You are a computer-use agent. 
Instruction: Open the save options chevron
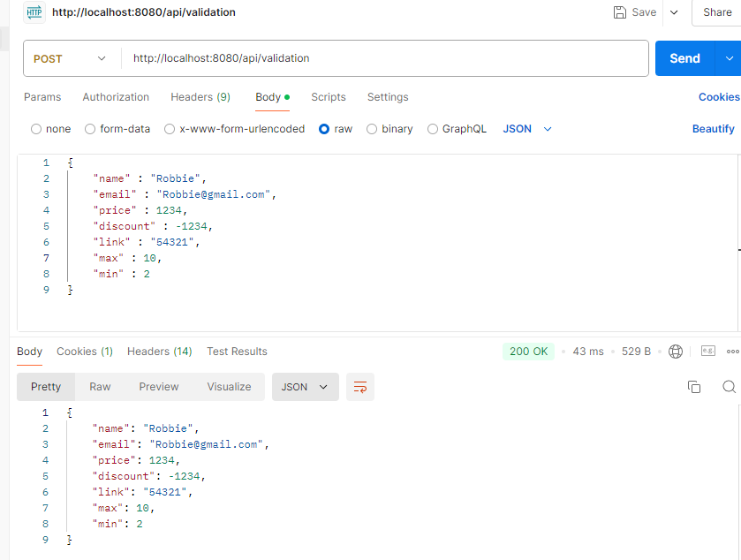675,12
